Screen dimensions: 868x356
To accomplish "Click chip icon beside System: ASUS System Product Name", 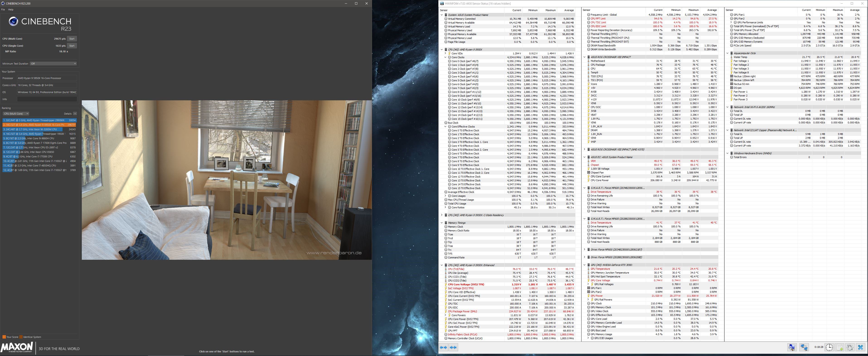I will 446,15.
